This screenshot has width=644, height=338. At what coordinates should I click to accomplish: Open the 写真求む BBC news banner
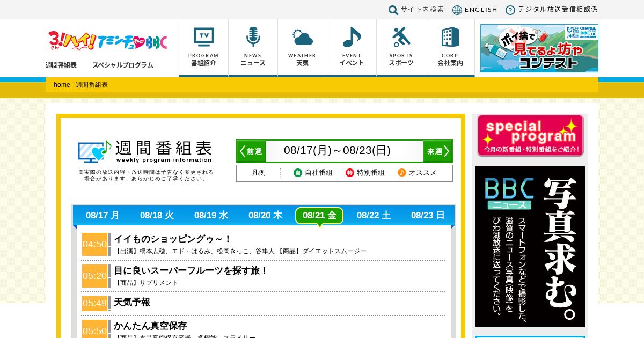point(530,247)
